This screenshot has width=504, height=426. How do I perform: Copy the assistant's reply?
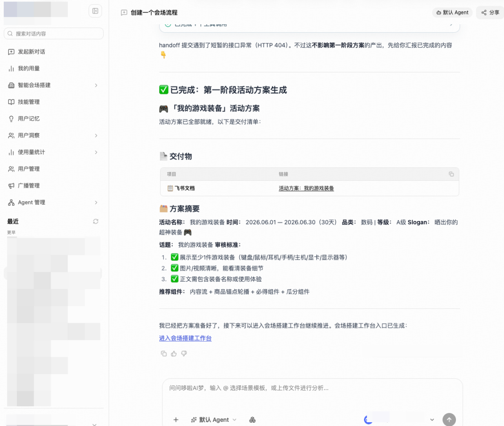click(164, 354)
